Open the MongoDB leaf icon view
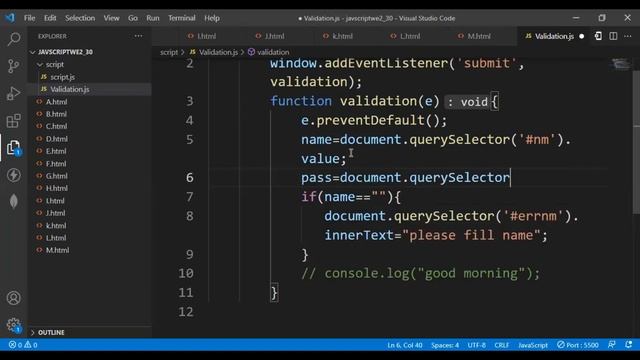 pyautogui.click(x=13, y=201)
